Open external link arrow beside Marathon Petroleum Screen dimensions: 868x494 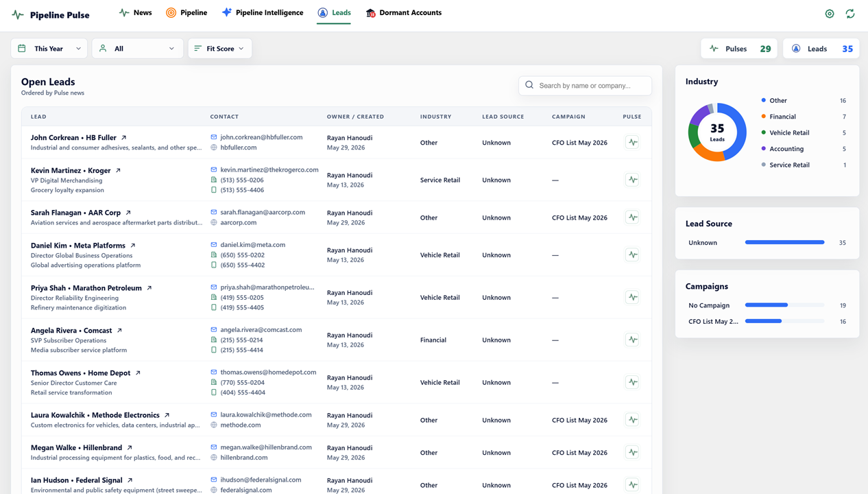tap(149, 288)
